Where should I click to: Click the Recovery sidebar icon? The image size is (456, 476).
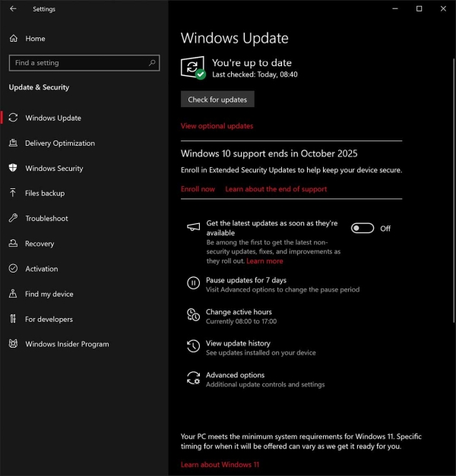coord(13,243)
